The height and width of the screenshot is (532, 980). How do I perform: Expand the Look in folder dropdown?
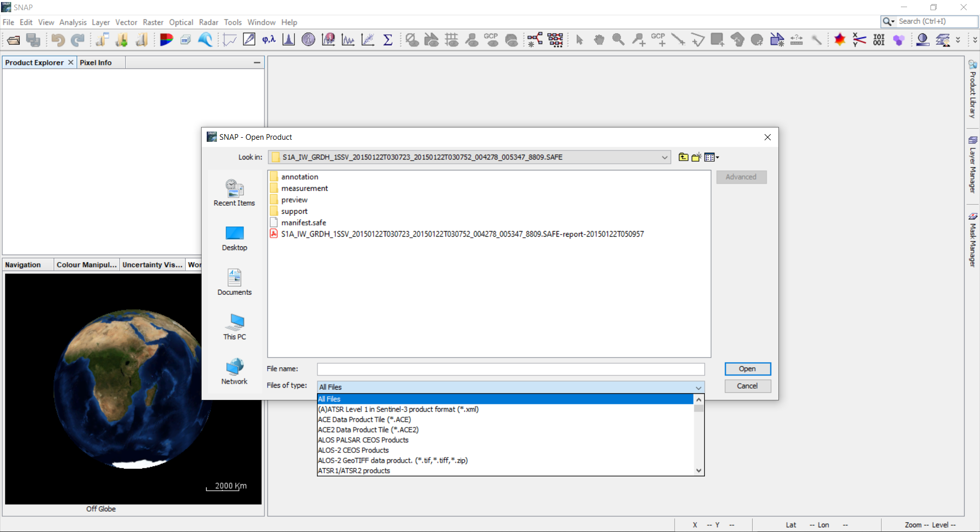[x=665, y=157]
